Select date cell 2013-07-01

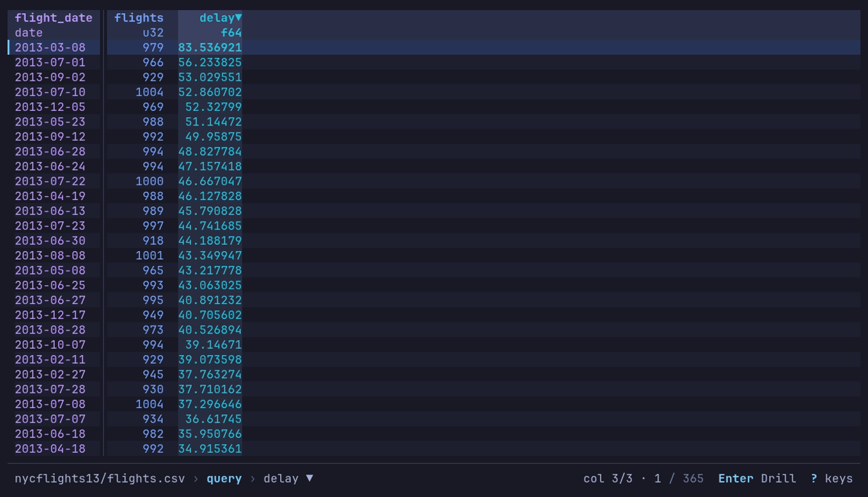point(50,62)
